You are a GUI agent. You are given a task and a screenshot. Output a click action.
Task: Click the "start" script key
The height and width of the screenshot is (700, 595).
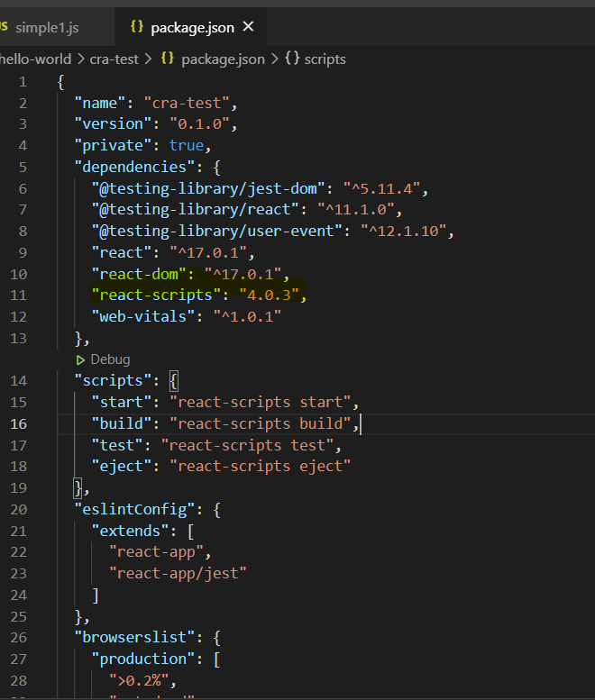tap(122, 402)
